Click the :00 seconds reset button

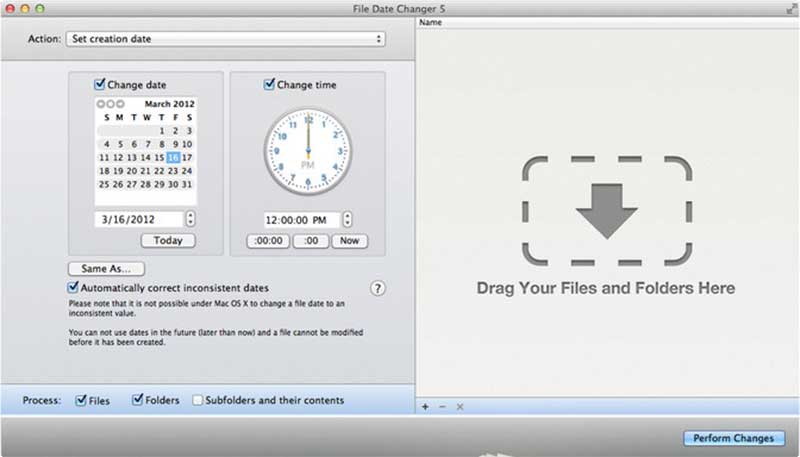tap(311, 241)
